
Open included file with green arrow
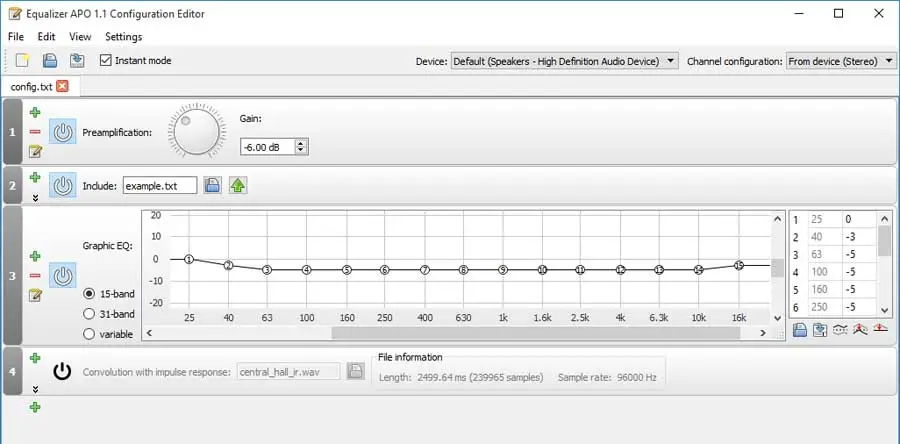tap(238, 185)
